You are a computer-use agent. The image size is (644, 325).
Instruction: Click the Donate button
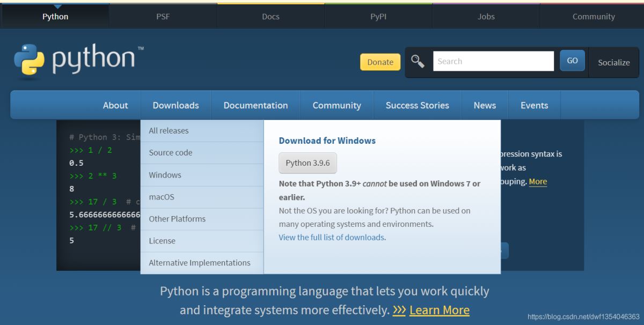pyautogui.click(x=380, y=62)
